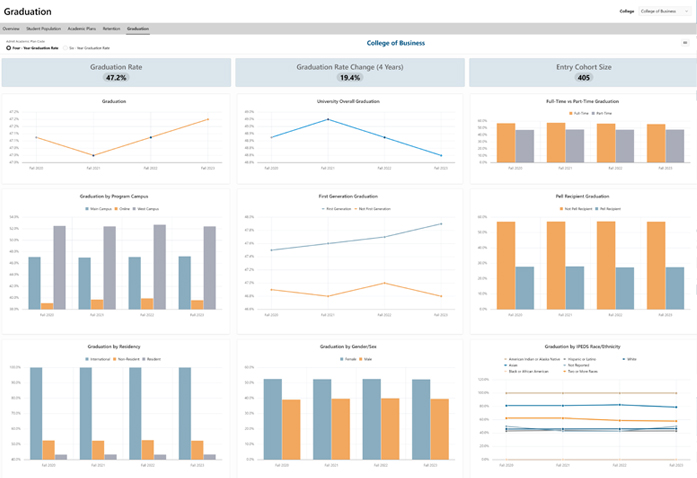Toggle Not Reported legend entry
Viewport: 697px width, 478px height.
tap(577, 365)
